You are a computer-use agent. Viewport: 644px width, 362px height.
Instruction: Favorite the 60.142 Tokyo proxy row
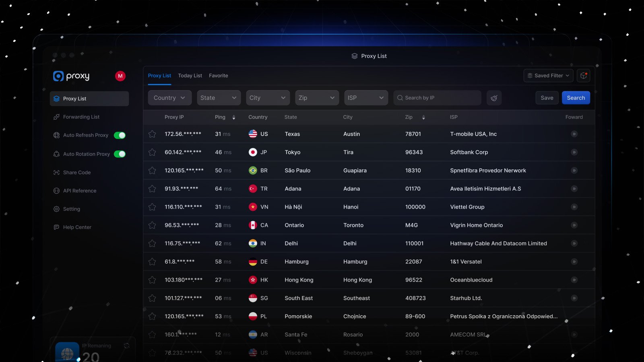tap(152, 152)
